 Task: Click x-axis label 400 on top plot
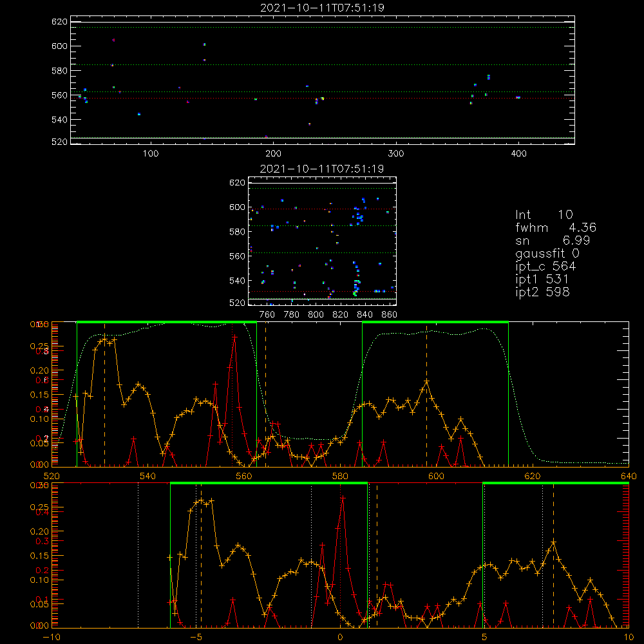point(518,154)
